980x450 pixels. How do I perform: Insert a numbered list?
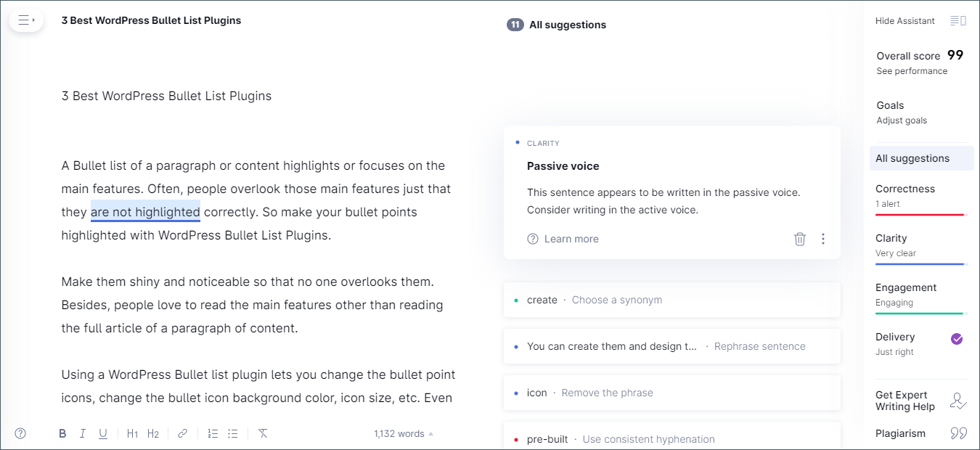pos(213,433)
